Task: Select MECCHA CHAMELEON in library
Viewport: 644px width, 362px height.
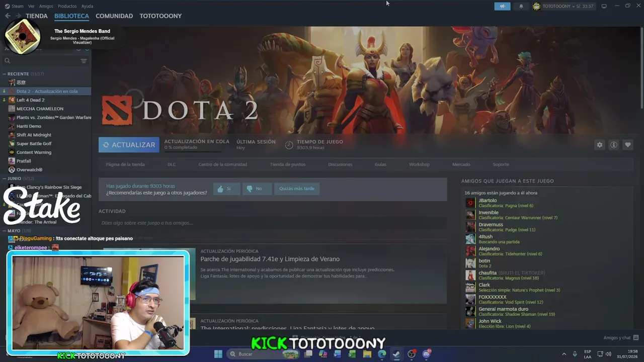Action: tap(47, 109)
